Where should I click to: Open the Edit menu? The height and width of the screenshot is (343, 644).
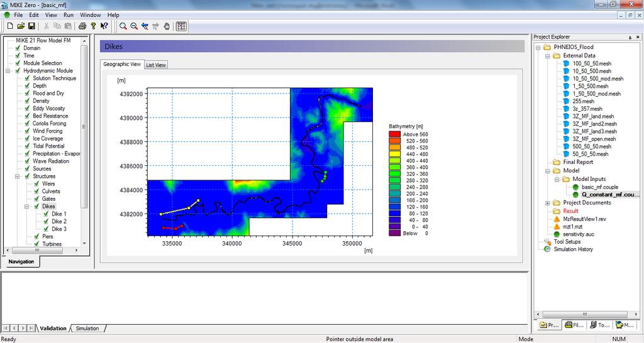(x=34, y=15)
